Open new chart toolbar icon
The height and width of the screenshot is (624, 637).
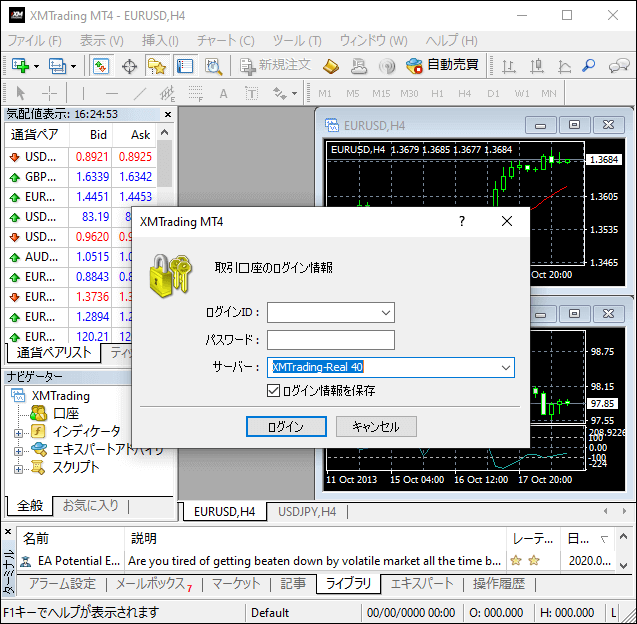[x=20, y=65]
